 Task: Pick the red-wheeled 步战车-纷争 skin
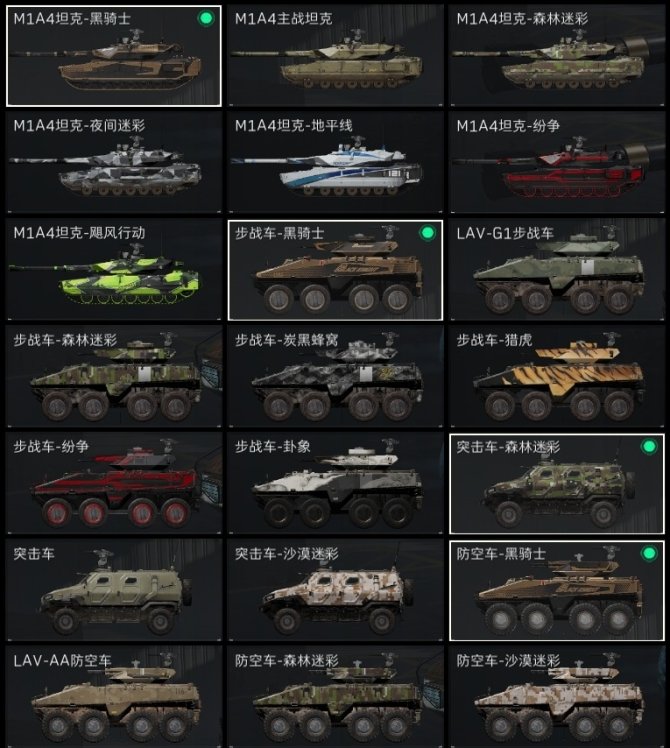tap(114, 483)
